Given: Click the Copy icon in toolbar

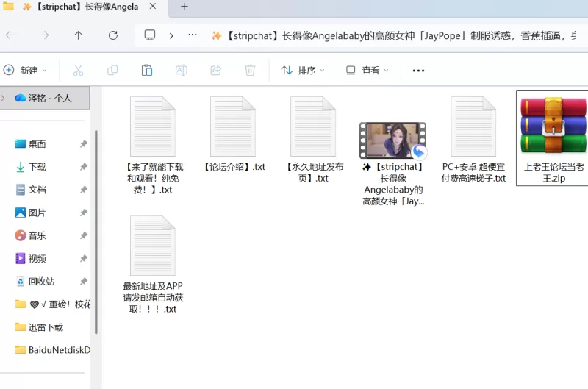Looking at the screenshot, I should point(112,71).
